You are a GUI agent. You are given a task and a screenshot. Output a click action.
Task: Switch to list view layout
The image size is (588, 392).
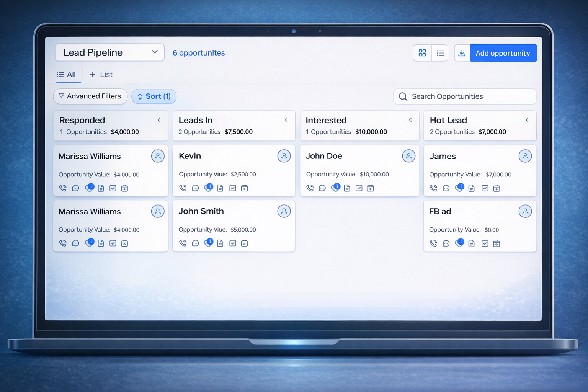tap(440, 53)
